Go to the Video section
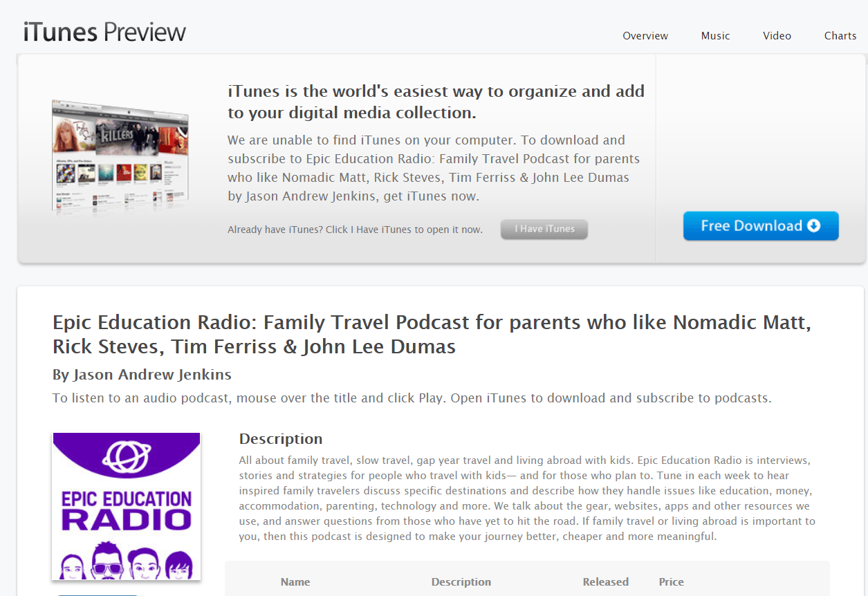This screenshot has width=868, height=596. click(777, 36)
